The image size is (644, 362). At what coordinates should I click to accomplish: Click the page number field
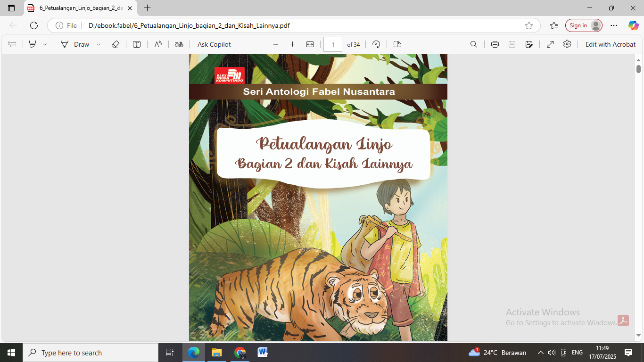coord(333,44)
